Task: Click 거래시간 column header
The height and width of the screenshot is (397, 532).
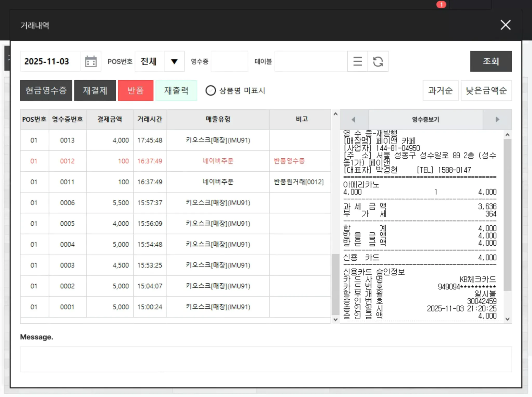Action: [x=150, y=119]
